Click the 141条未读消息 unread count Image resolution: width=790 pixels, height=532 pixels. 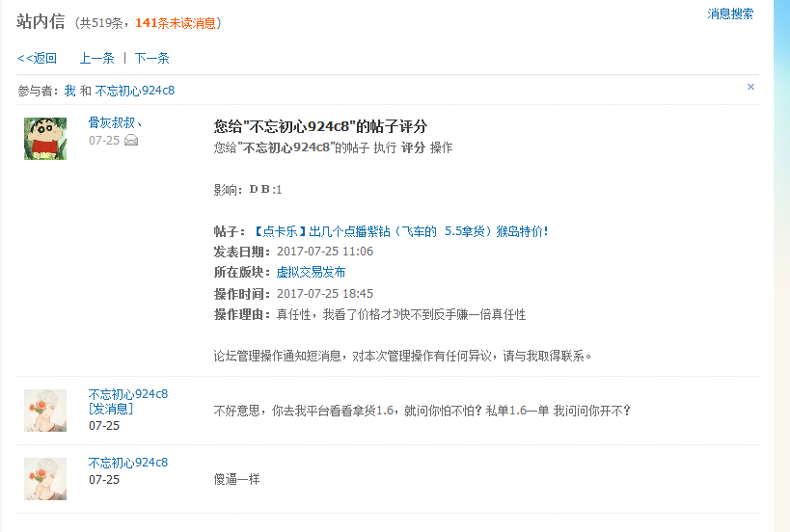[176, 23]
